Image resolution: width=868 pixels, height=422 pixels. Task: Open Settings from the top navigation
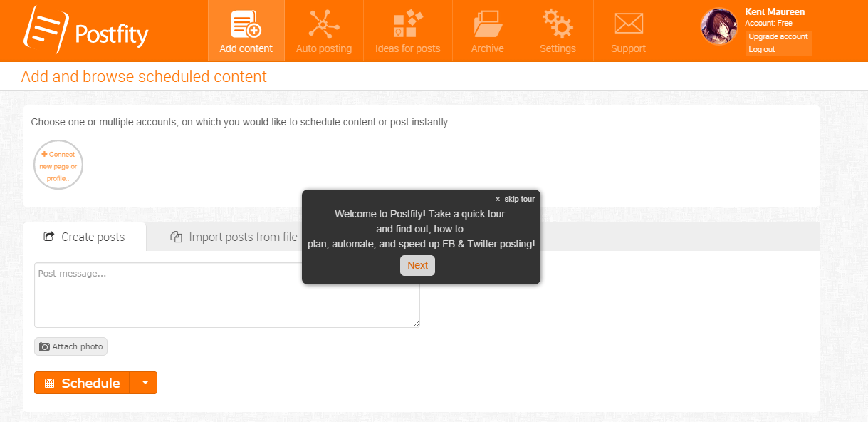pyautogui.click(x=558, y=31)
